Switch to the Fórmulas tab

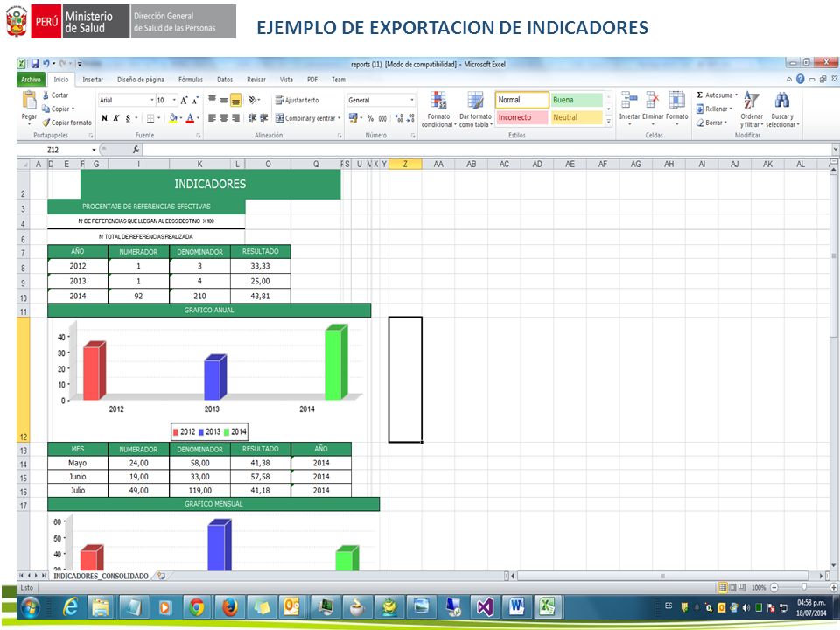[x=191, y=80]
